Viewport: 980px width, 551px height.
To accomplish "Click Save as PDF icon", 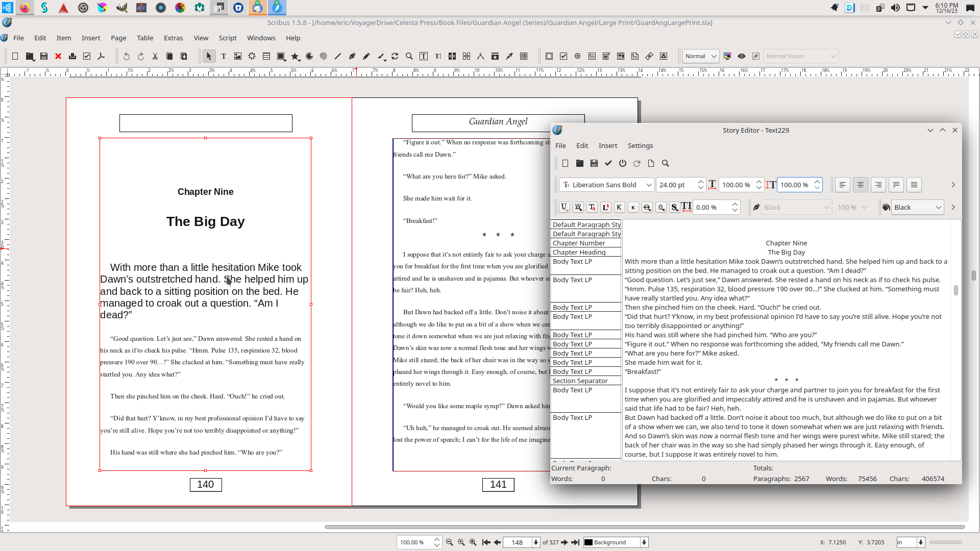I will 101,56.
